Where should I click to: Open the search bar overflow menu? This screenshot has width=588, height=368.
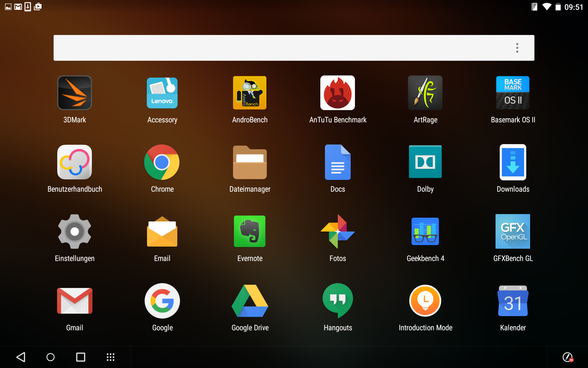pyautogui.click(x=517, y=48)
